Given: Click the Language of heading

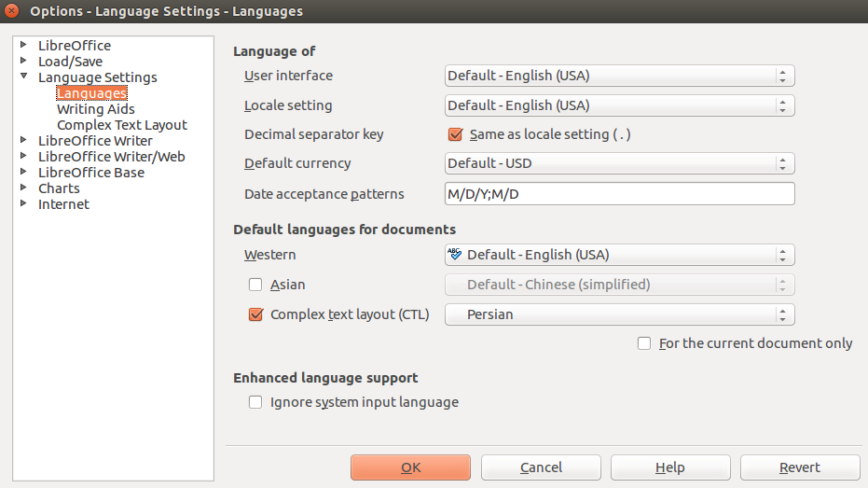Looking at the screenshot, I should click(x=274, y=51).
